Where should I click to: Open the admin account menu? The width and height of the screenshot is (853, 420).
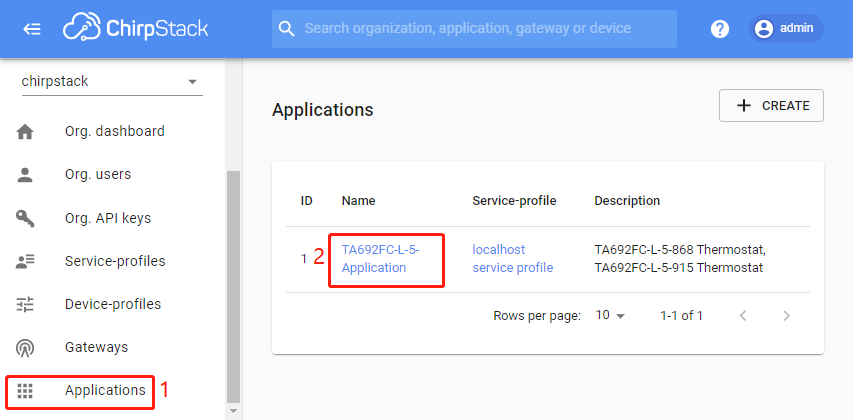786,28
